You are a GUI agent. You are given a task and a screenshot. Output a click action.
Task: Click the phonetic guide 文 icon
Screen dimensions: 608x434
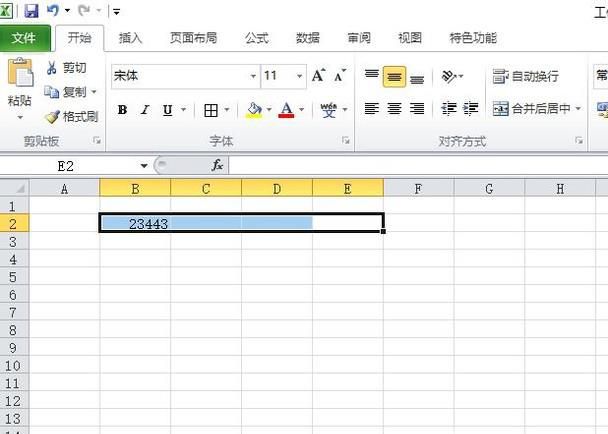[329, 110]
